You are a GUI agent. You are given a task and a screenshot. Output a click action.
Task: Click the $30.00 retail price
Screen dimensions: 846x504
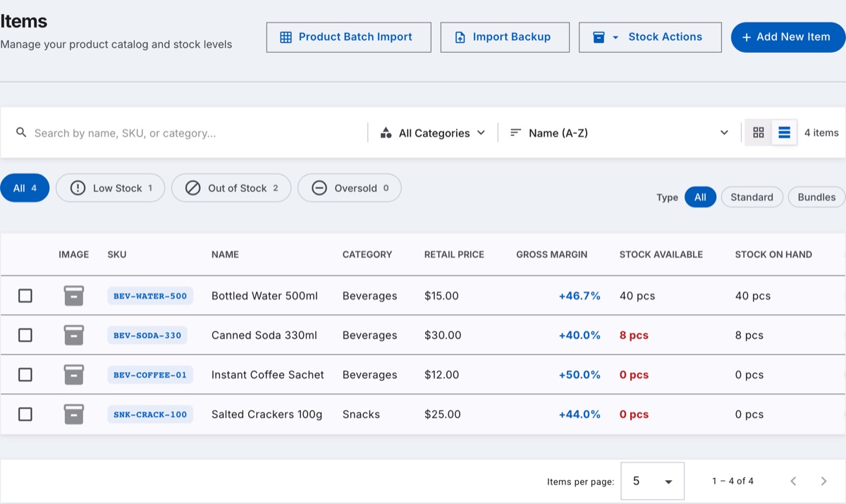pos(443,336)
